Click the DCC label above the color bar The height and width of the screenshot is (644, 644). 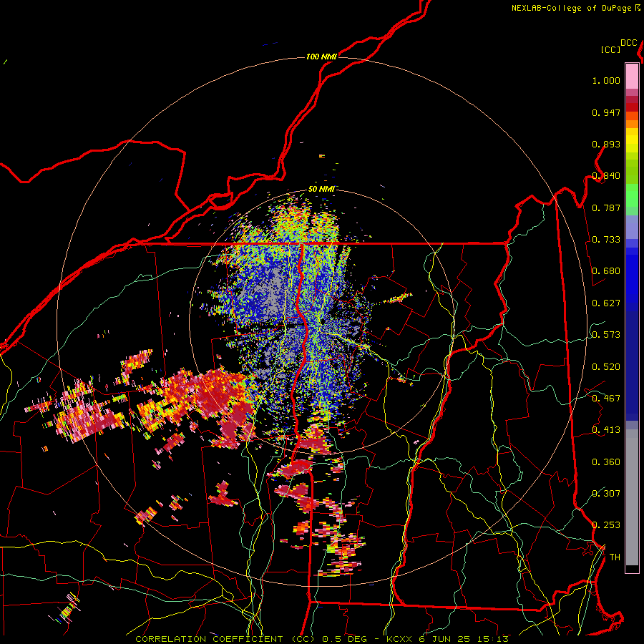pyautogui.click(x=628, y=43)
